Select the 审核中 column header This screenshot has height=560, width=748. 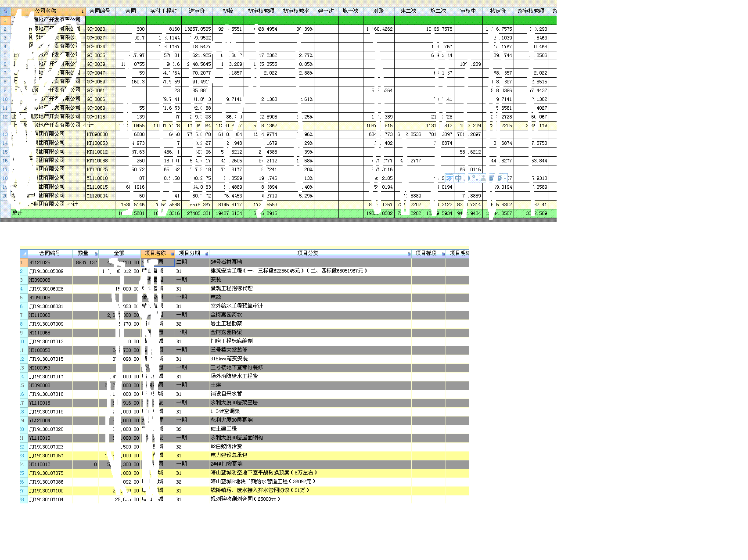pyautogui.click(x=468, y=11)
